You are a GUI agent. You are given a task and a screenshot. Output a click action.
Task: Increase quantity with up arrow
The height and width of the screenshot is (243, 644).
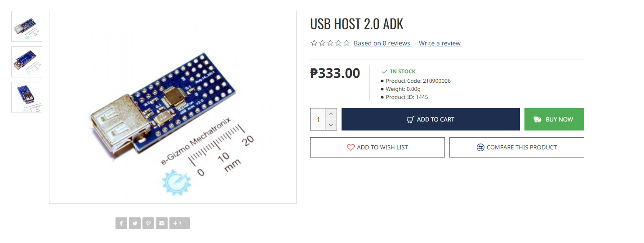[x=331, y=114]
